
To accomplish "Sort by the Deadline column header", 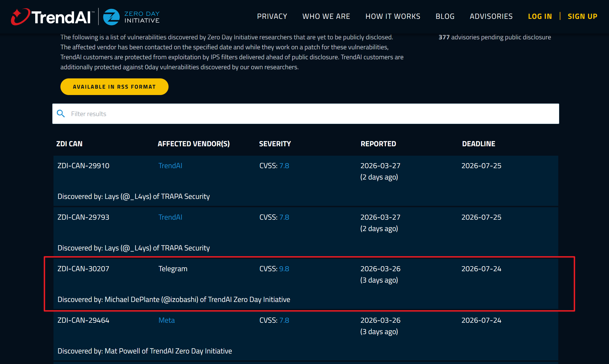I will 478,144.
